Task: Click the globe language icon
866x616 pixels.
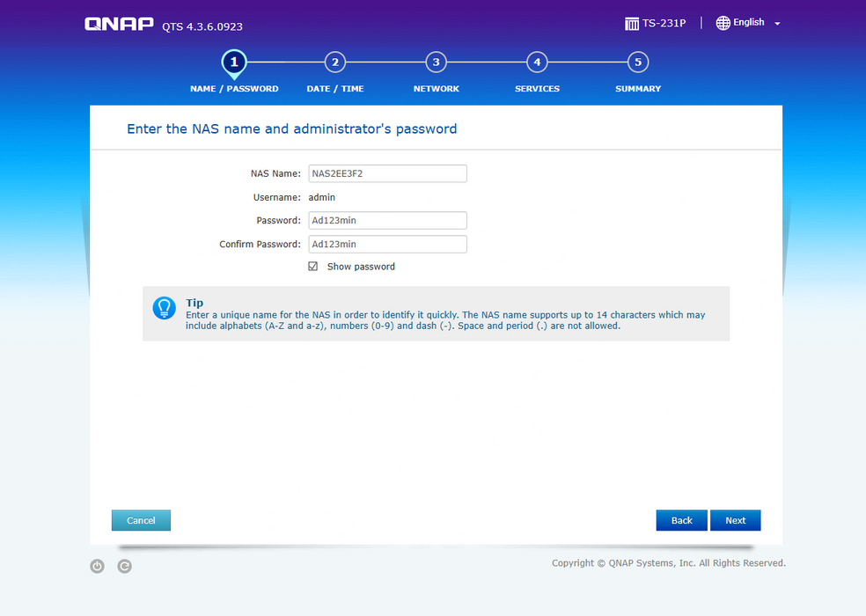Action: (x=723, y=23)
